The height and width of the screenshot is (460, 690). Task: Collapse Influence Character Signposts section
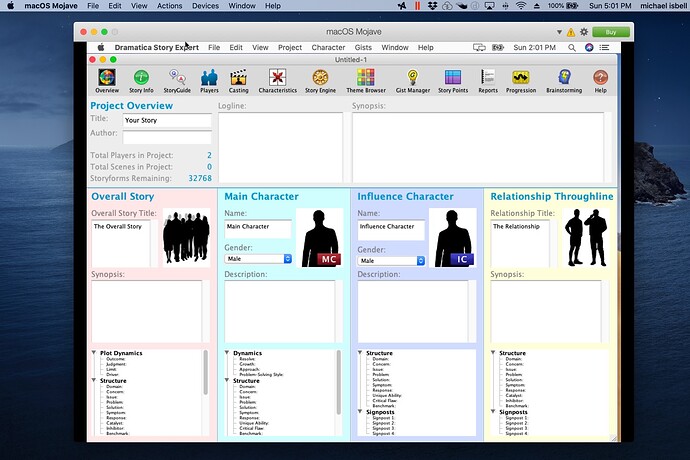(x=360, y=412)
